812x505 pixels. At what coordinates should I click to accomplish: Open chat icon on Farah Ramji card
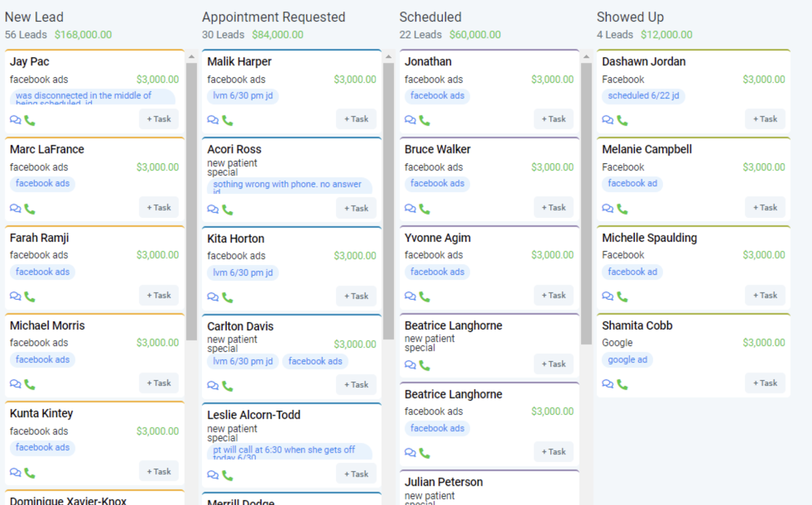[15, 297]
